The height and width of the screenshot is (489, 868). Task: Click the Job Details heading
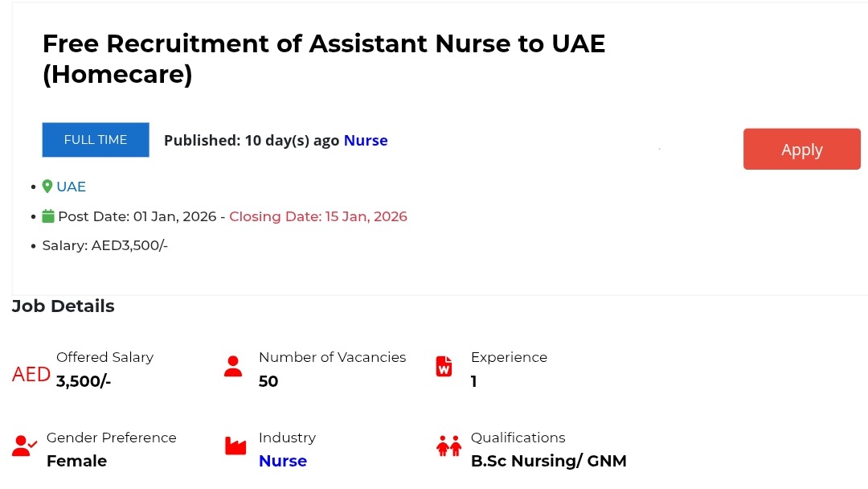point(63,306)
